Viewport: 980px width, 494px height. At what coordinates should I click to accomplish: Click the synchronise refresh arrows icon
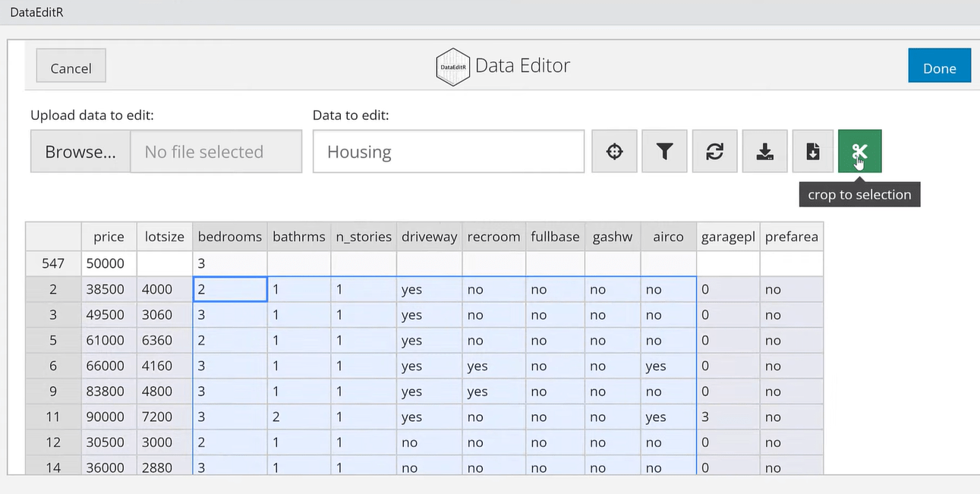[714, 152]
